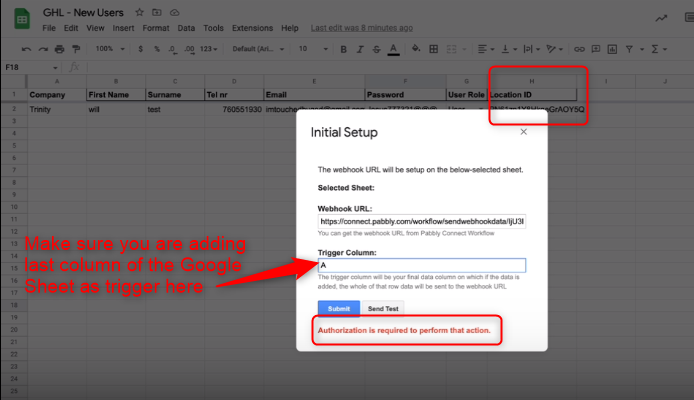The image size is (694, 400).
Task: Open the font size 10 dropdown
Action: 313,49
